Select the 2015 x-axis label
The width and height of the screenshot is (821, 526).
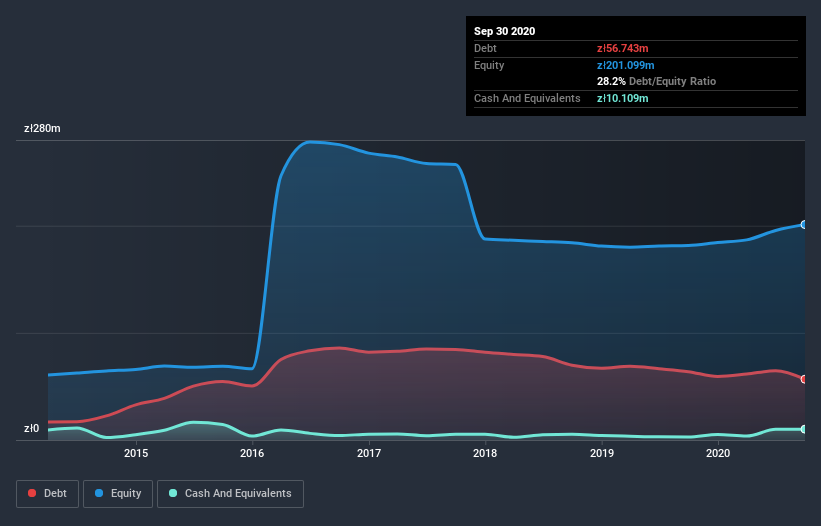[136, 453]
